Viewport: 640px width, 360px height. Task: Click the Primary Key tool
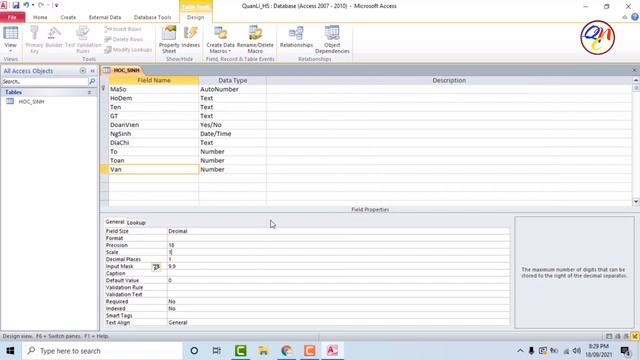click(x=34, y=40)
